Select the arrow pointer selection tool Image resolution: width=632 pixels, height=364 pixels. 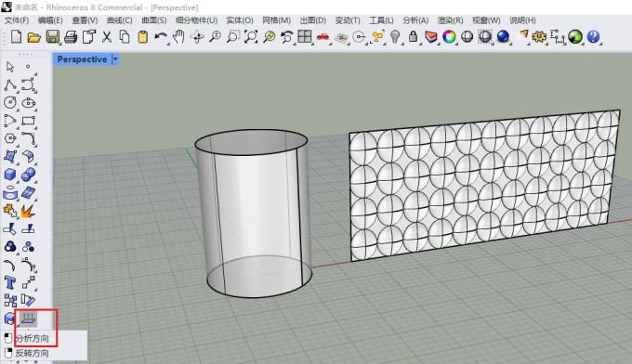(10, 67)
